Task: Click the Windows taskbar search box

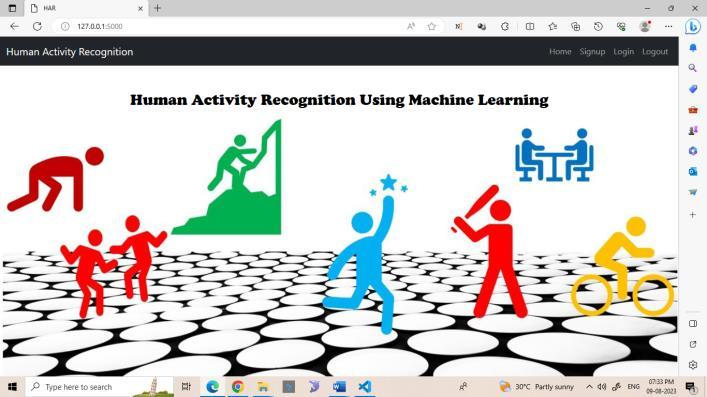Action: [x=100, y=387]
